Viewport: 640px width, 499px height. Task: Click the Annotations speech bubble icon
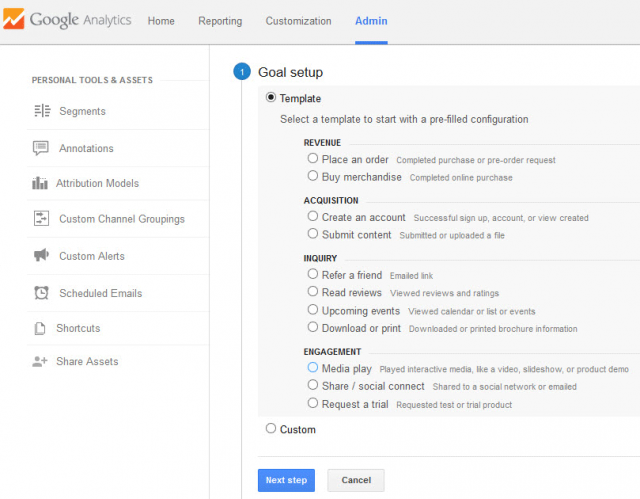tap(40, 148)
